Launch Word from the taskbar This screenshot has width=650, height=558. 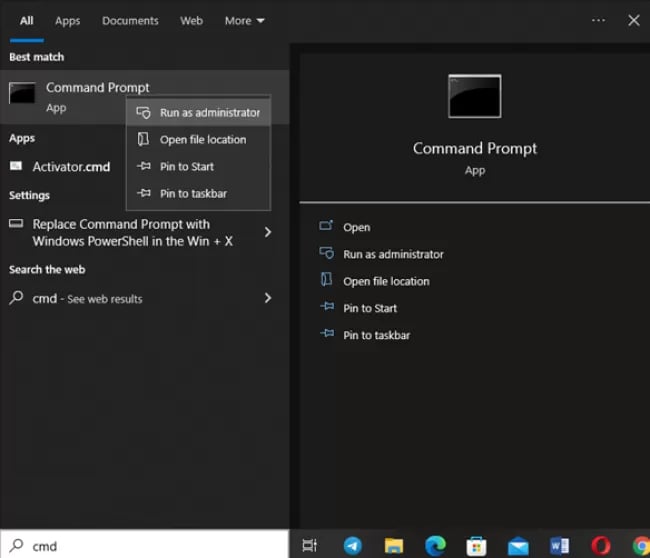(x=559, y=546)
